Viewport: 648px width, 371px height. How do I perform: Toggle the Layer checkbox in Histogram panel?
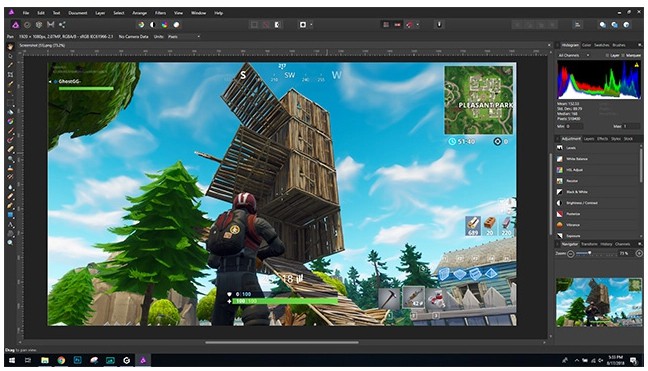coord(607,55)
